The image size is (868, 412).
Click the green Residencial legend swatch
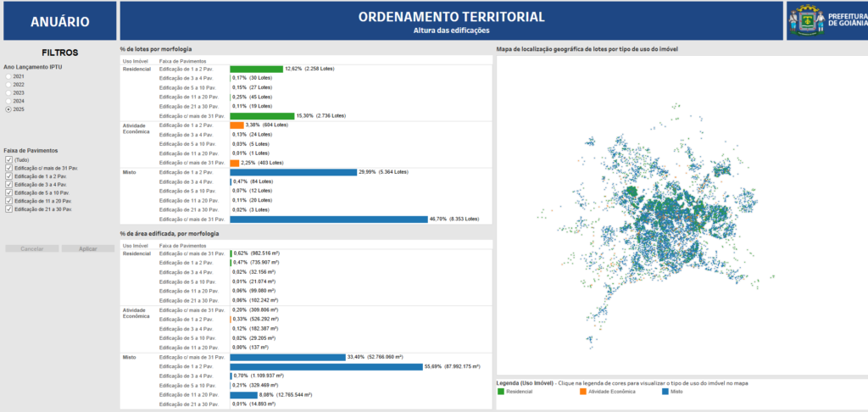pyautogui.click(x=500, y=391)
